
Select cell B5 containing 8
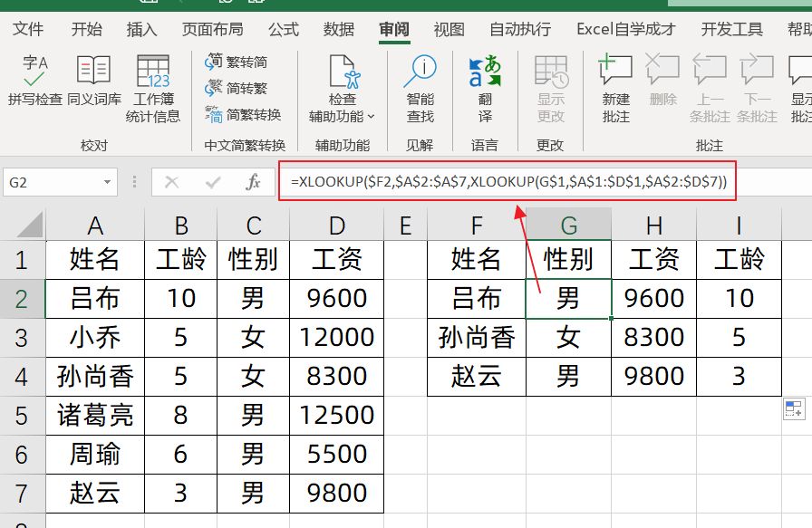tap(180, 416)
